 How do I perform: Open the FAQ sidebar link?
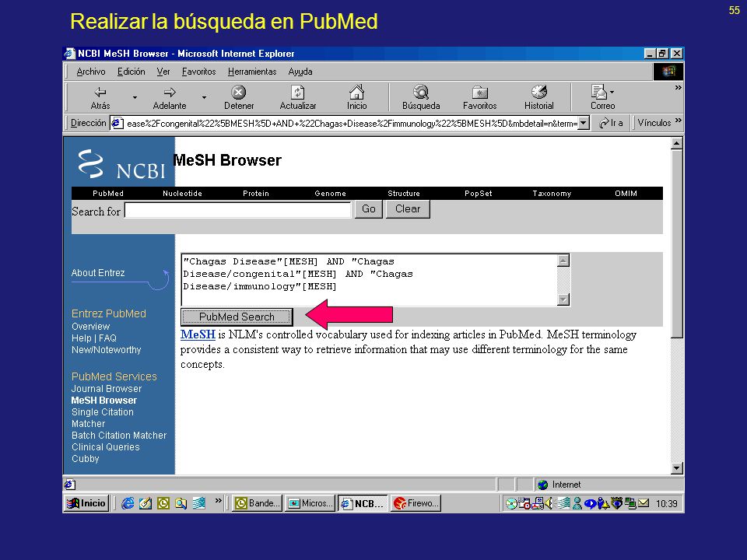click(107, 338)
